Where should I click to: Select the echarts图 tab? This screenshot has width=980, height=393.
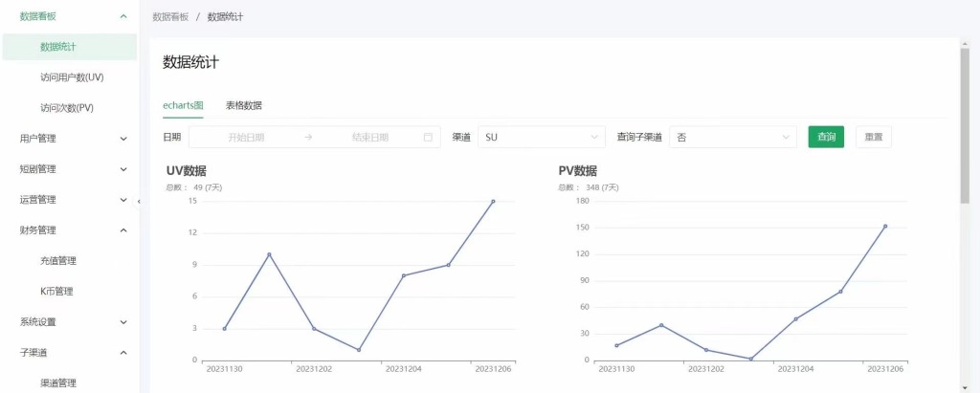pyautogui.click(x=183, y=105)
